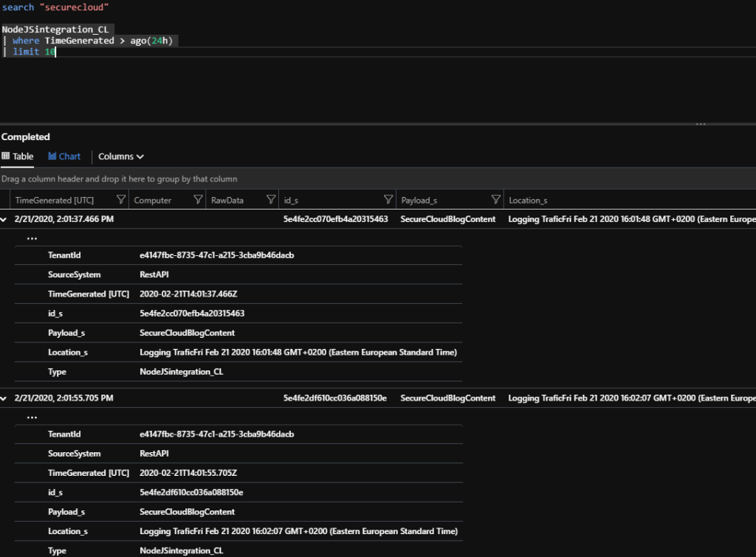Click the ellipsis in the first expanded record

click(32, 238)
